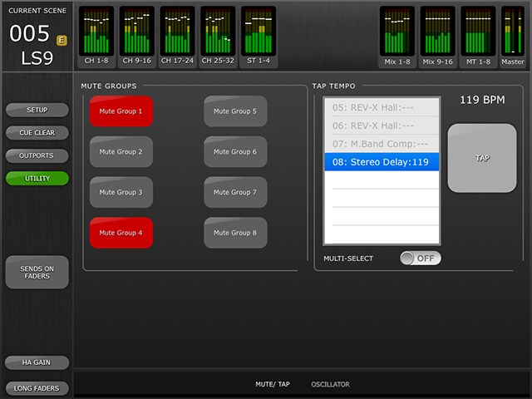Select the Mute/Tap tab
This screenshot has width=532, height=399.
[x=272, y=385]
